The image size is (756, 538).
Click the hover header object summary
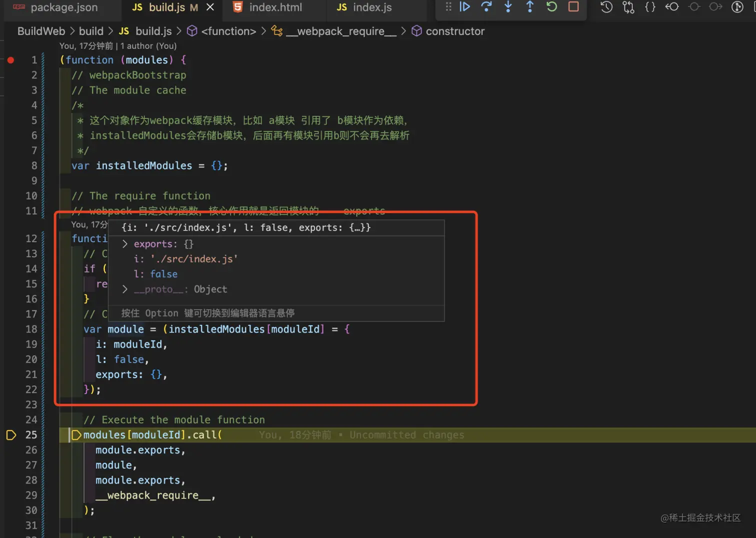246,227
